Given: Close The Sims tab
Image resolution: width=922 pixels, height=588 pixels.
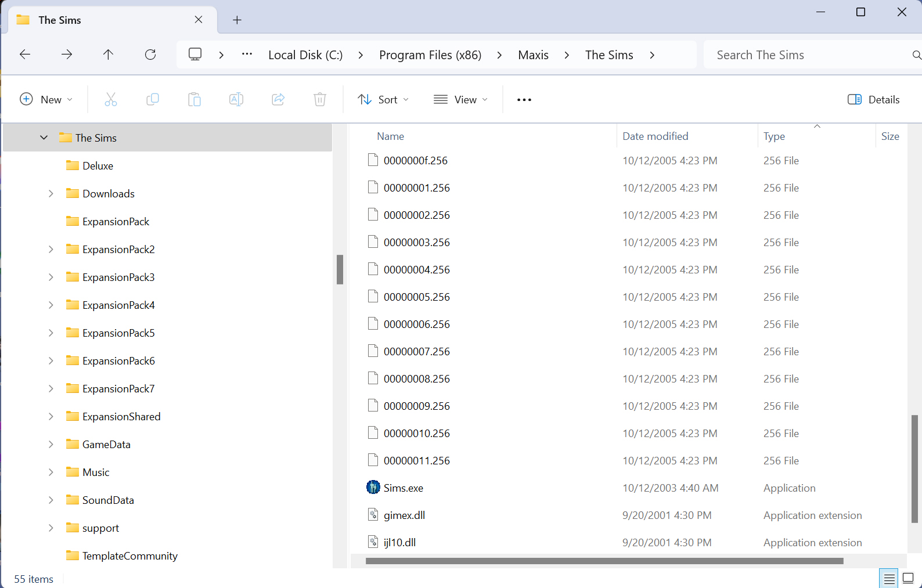Looking at the screenshot, I should [x=199, y=20].
